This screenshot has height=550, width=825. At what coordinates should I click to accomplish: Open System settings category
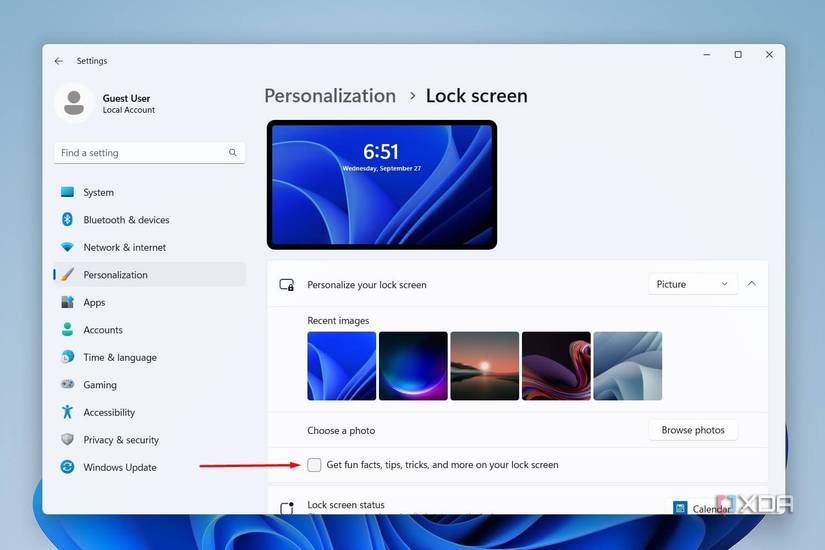point(149,192)
